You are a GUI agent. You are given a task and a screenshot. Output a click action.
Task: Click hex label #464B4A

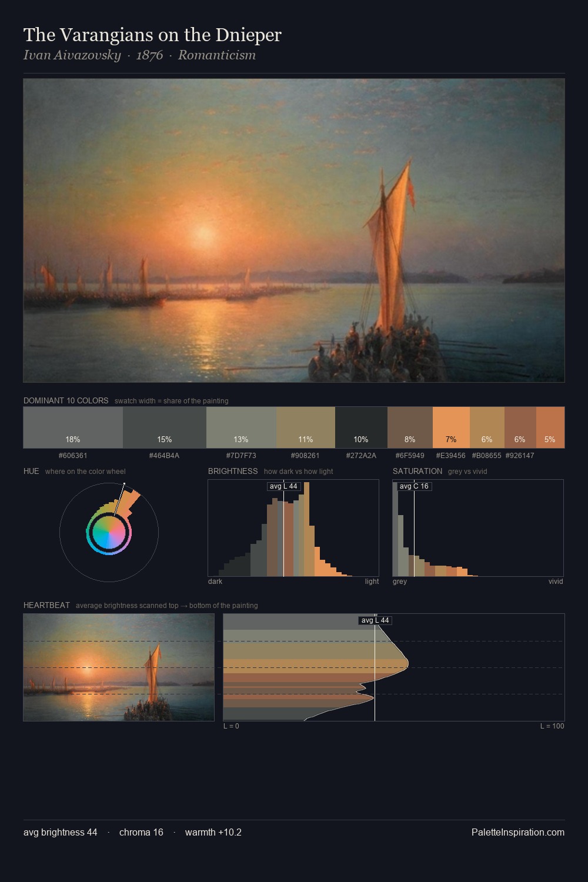(165, 456)
